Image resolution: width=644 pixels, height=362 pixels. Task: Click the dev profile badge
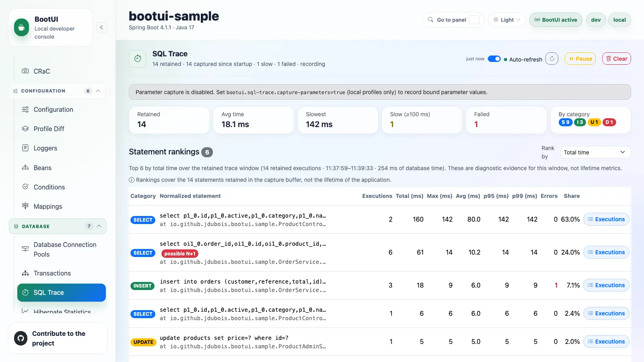click(596, 20)
